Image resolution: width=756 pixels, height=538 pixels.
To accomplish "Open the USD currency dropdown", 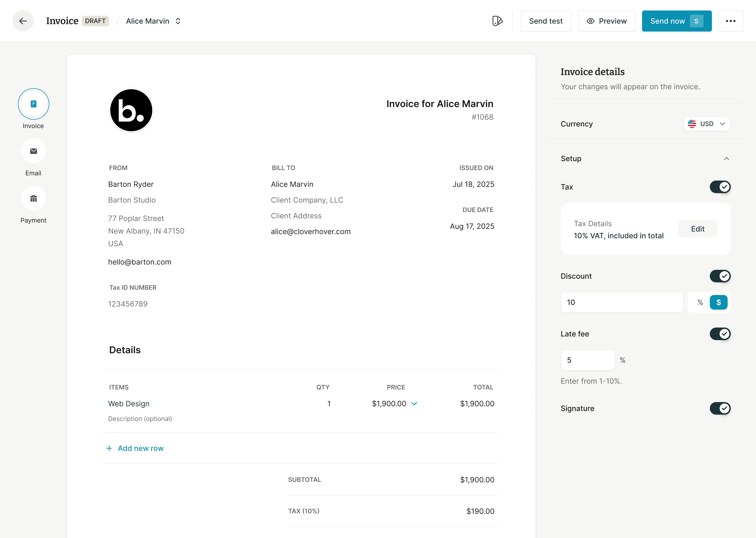I will click(x=707, y=124).
